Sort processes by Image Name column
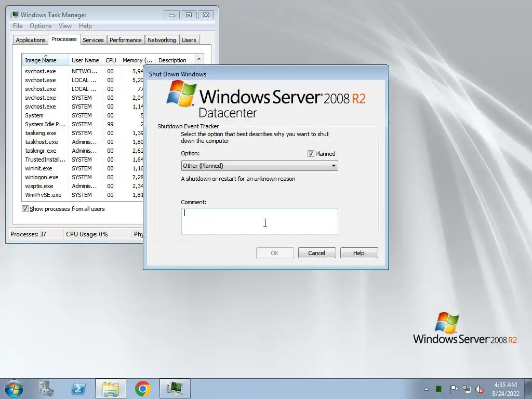The image size is (532, 399). coord(46,60)
